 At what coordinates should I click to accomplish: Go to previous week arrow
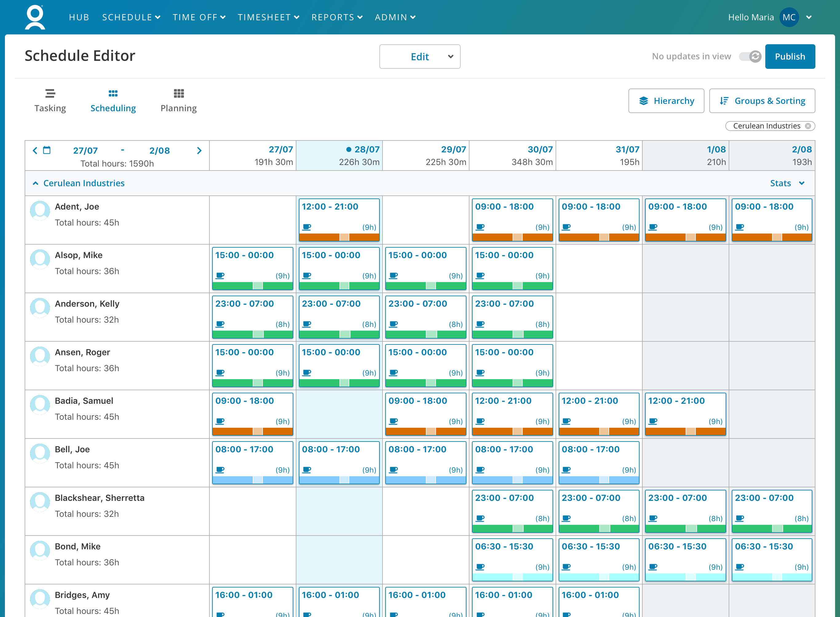click(35, 150)
